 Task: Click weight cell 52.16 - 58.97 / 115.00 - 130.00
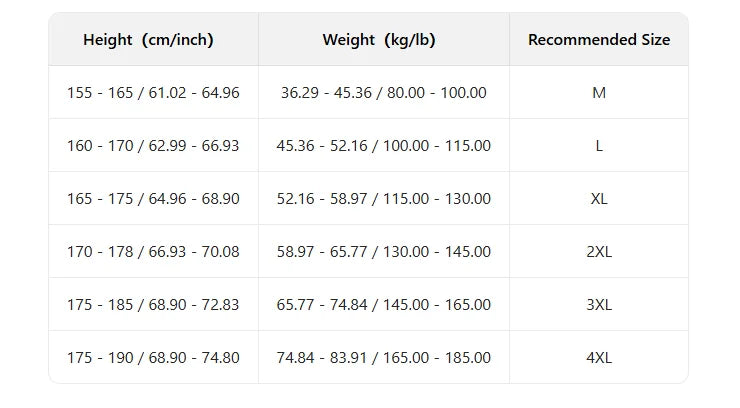pyautogui.click(x=383, y=199)
